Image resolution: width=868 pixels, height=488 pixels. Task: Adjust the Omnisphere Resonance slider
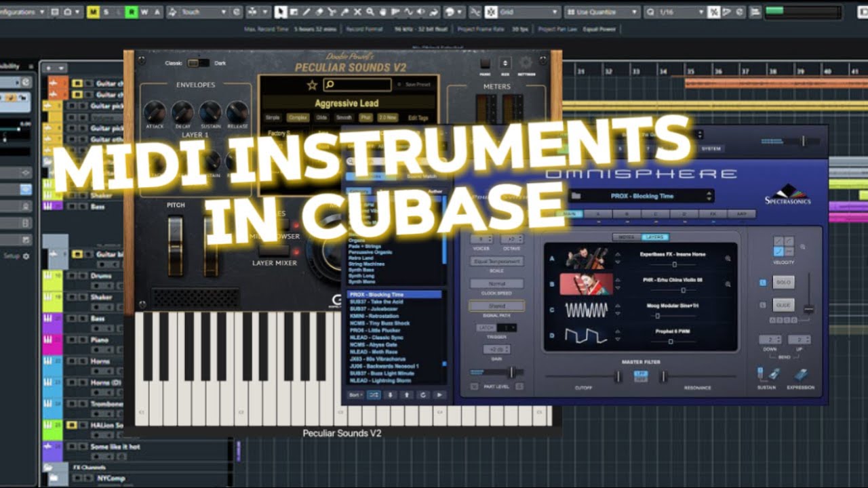click(x=664, y=376)
